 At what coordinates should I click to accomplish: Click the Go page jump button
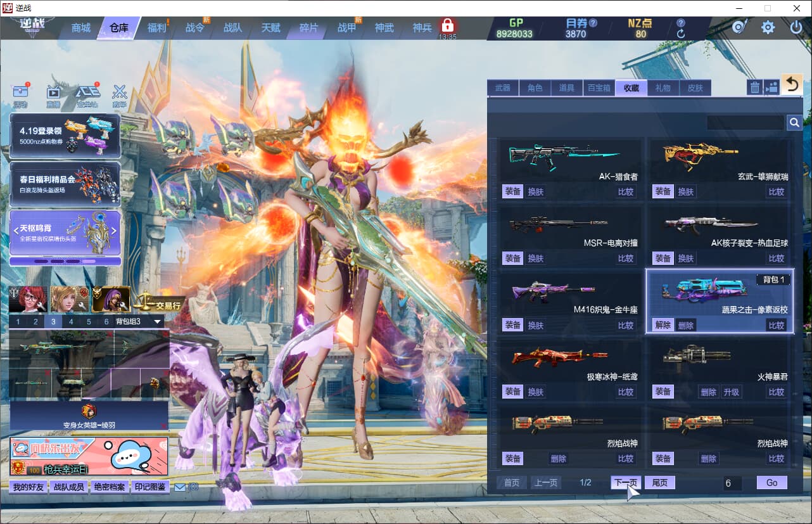click(x=772, y=483)
